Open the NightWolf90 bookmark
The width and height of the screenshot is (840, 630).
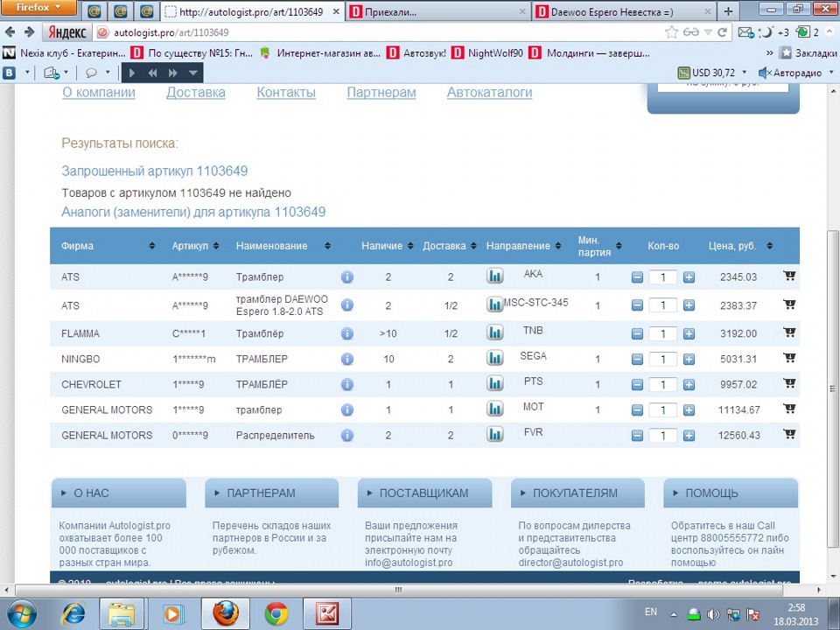click(x=487, y=53)
